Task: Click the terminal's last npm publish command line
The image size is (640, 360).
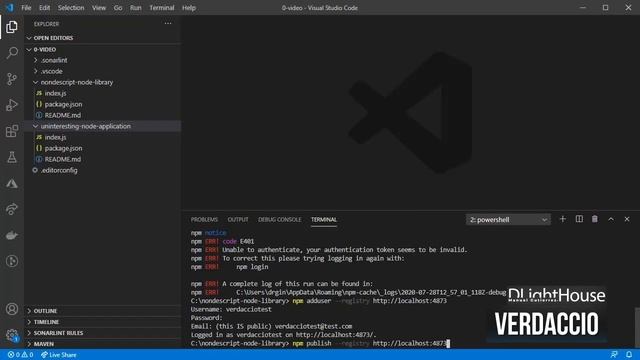Action: [320, 343]
